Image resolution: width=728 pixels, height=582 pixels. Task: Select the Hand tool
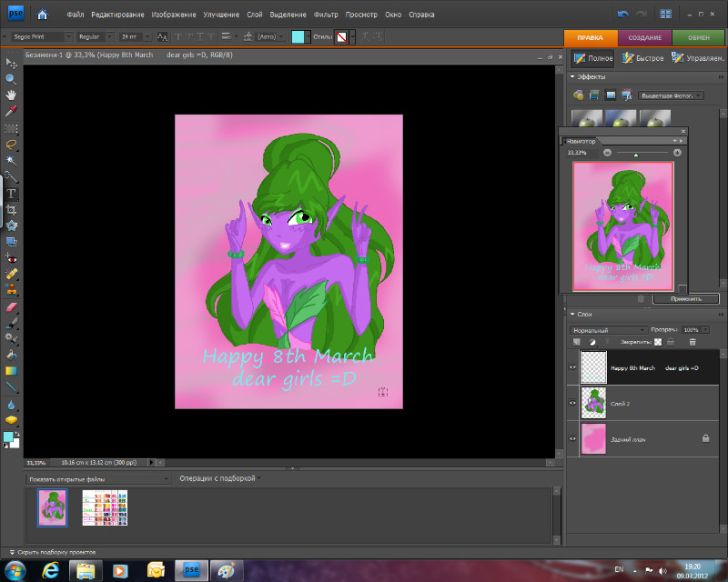(12, 95)
